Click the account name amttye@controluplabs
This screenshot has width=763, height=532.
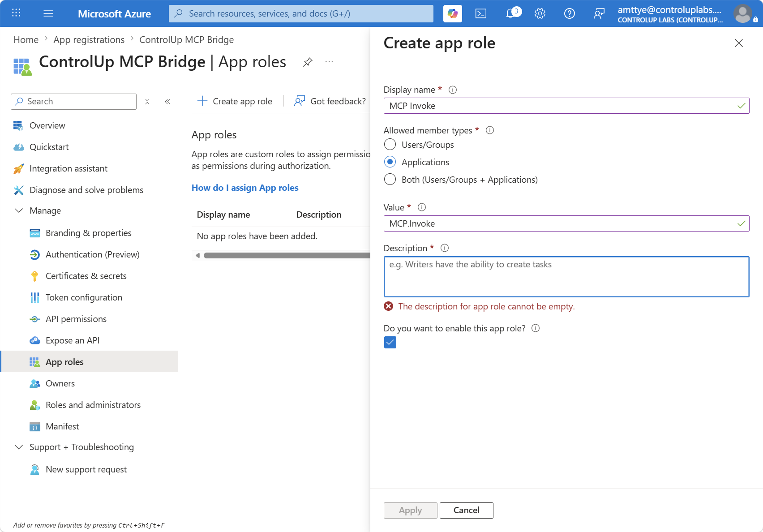(x=669, y=10)
